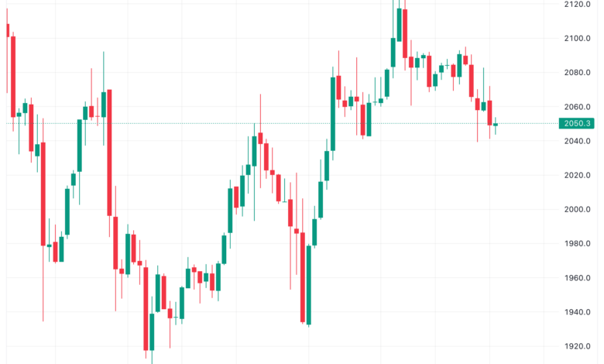Image resolution: width=604 pixels, height=364 pixels.
Task: Click the 2060.0 price scale label
Action: [x=577, y=107]
